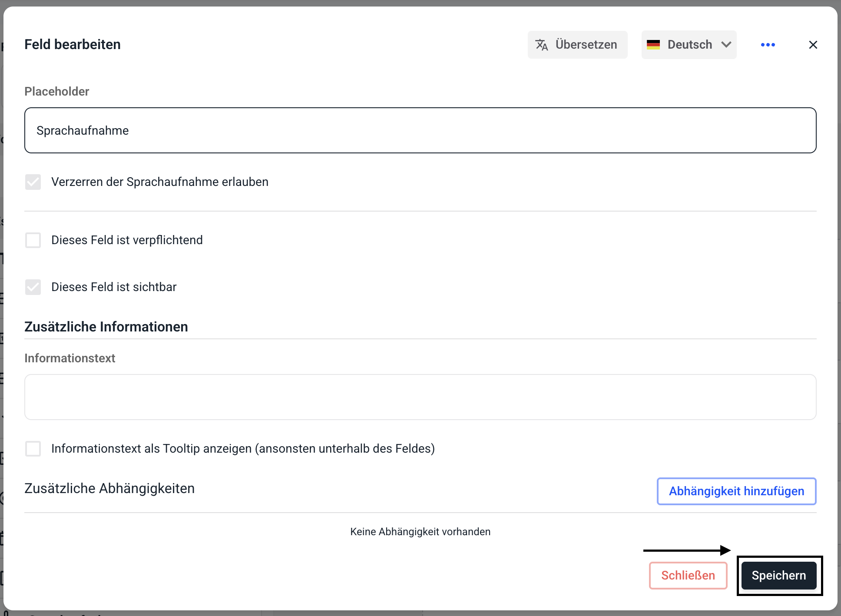841x616 pixels.
Task: Click the Zusätzliche Abhängigkeiten heading
Action: [109, 489]
